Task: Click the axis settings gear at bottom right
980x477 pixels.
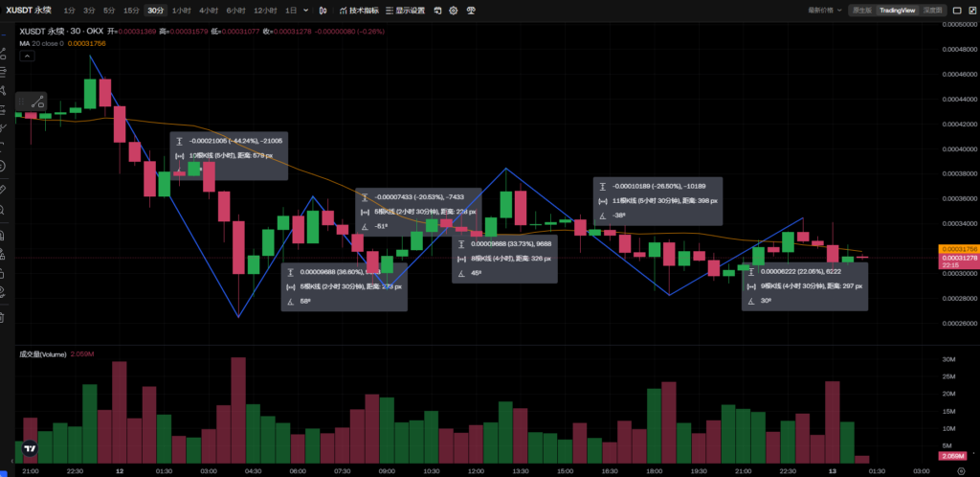Action: click(960, 471)
